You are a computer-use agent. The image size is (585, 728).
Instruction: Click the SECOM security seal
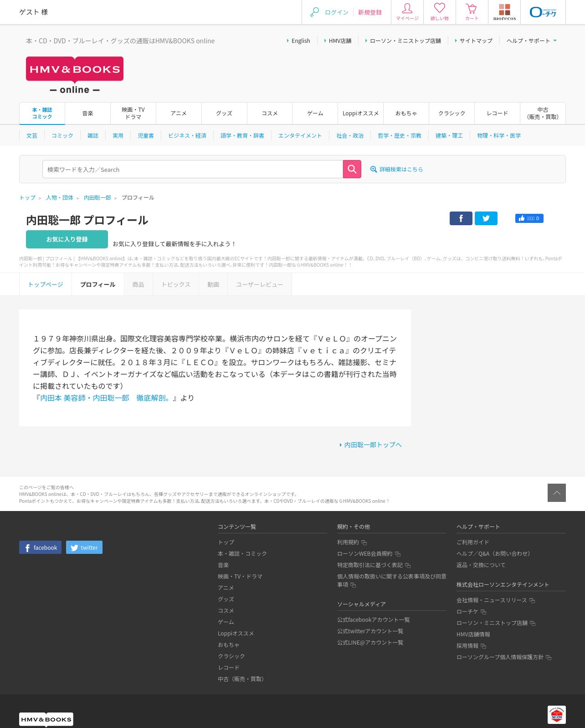557,715
